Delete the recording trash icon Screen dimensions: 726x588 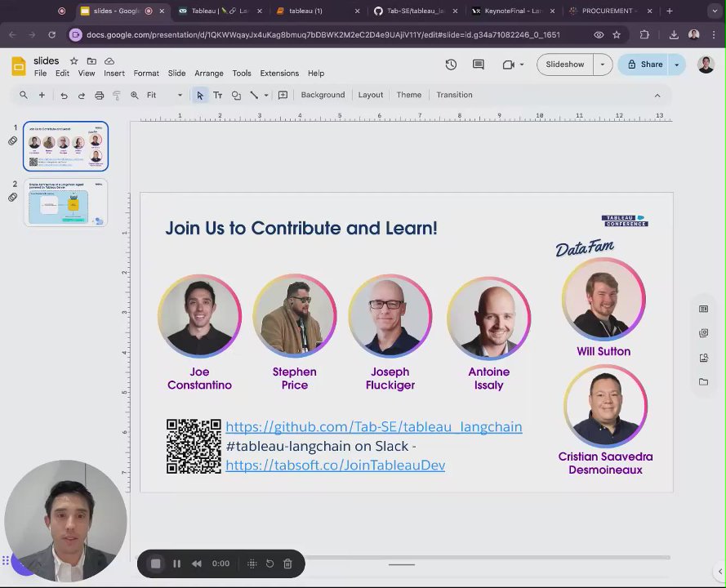pos(287,563)
